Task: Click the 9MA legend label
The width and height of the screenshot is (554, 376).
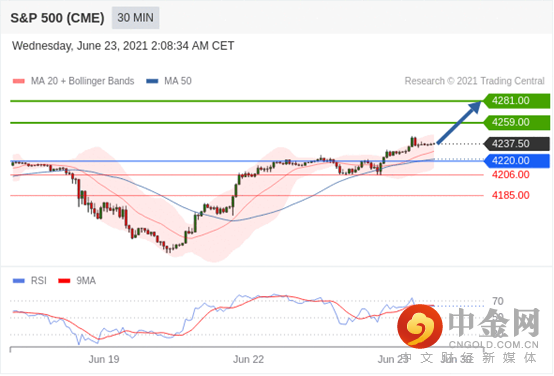Action: (x=86, y=281)
